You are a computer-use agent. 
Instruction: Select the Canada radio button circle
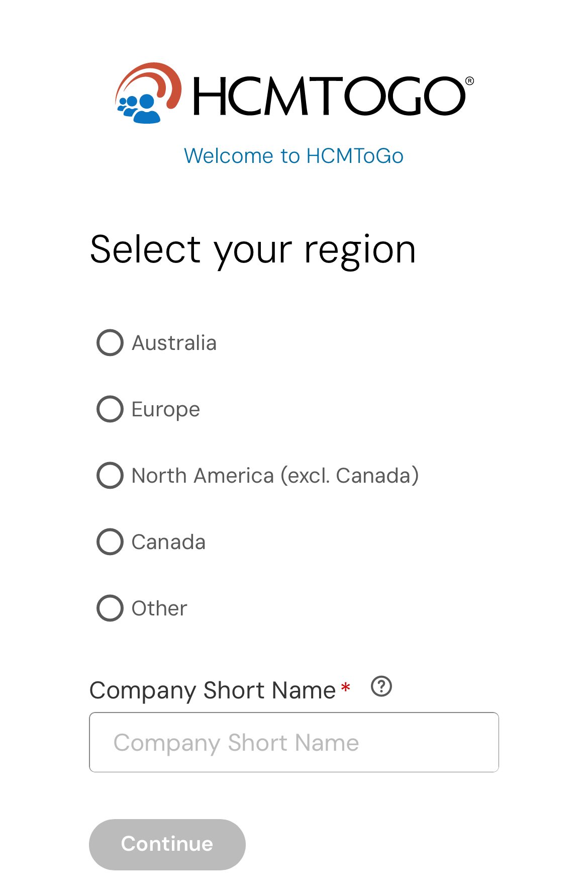point(110,542)
